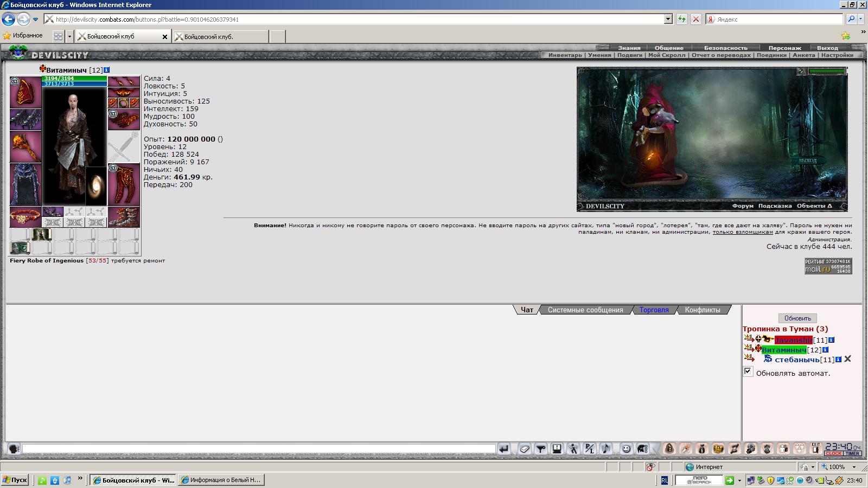Image resolution: width=868 pixels, height=488 pixels.
Task: Switch to the Конфликты chat tab
Action: click(x=703, y=310)
